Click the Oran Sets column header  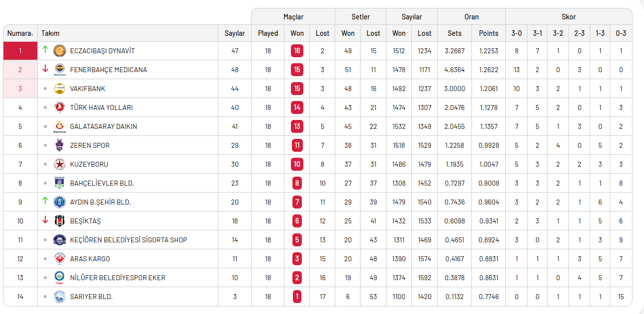coord(455,33)
